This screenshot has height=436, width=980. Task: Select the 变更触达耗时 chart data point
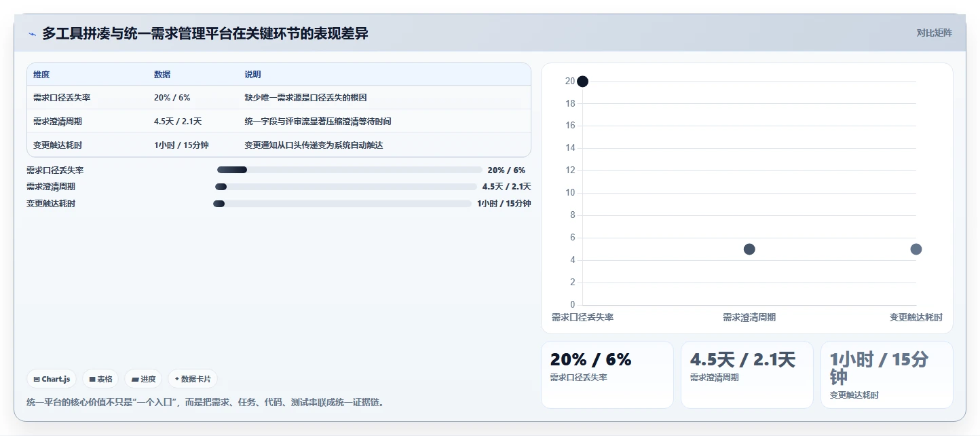[916, 249]
